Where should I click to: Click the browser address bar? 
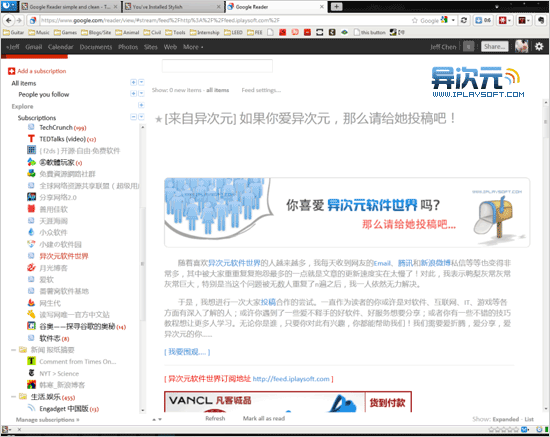[224, 20]
